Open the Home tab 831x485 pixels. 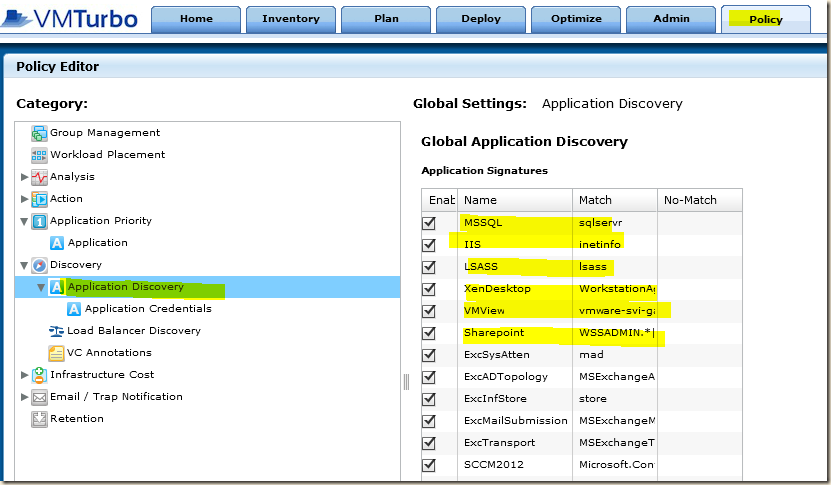tap(196, 19)
